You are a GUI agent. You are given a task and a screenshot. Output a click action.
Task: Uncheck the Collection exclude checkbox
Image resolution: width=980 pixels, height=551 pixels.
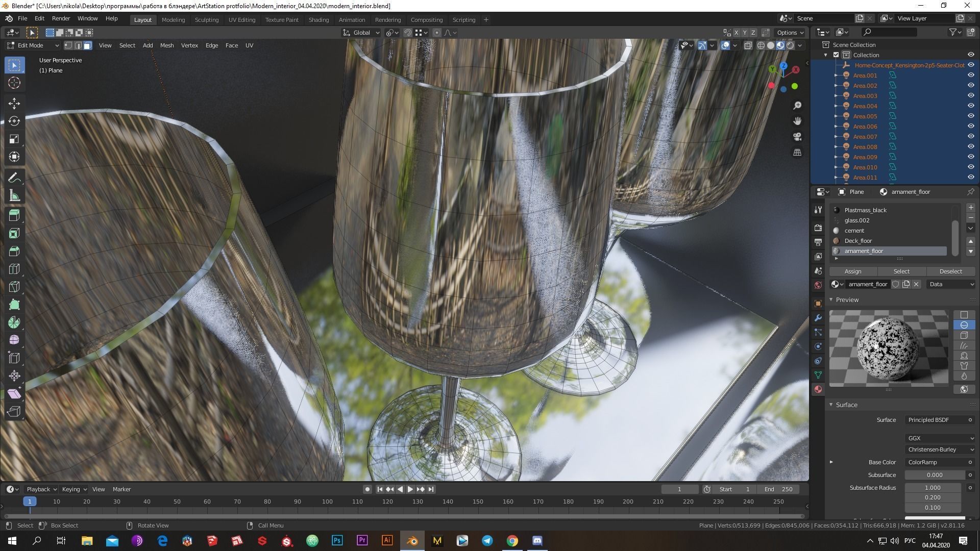836,55
